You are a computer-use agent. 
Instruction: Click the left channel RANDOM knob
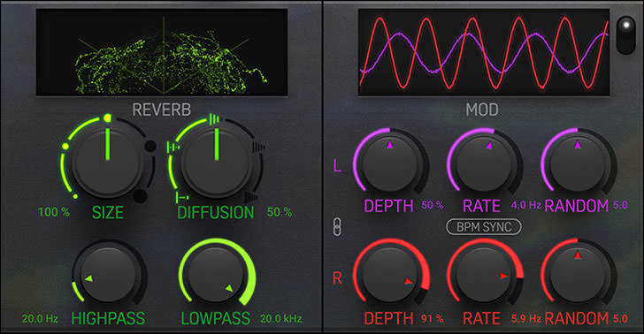click(578, 164)
